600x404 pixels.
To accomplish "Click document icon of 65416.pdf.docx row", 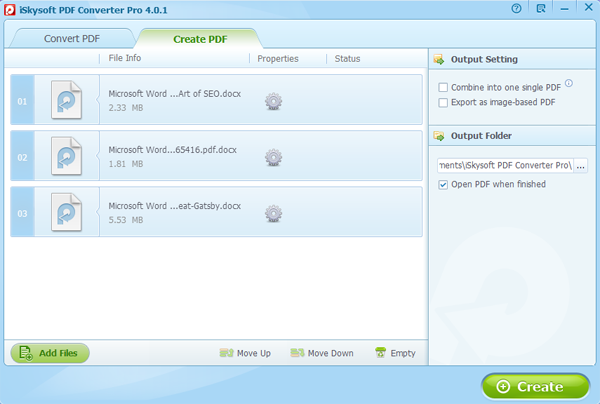I will (67, 156).
